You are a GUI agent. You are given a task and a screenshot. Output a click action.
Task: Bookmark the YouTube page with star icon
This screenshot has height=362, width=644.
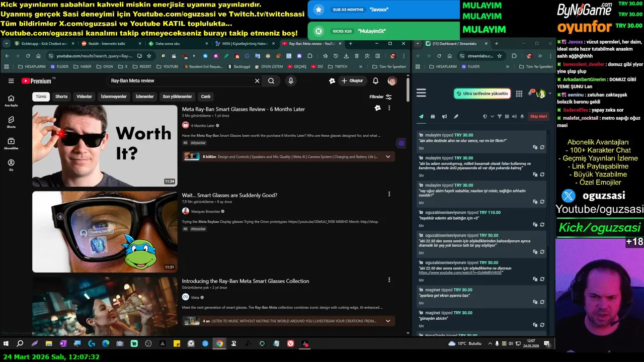[x=149, y=56]
